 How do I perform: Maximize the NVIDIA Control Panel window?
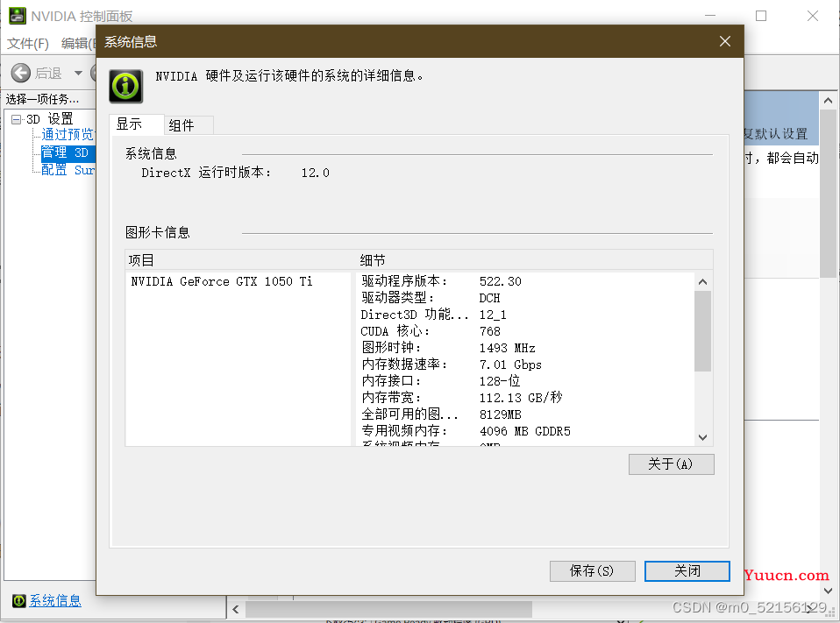point(761,16)
